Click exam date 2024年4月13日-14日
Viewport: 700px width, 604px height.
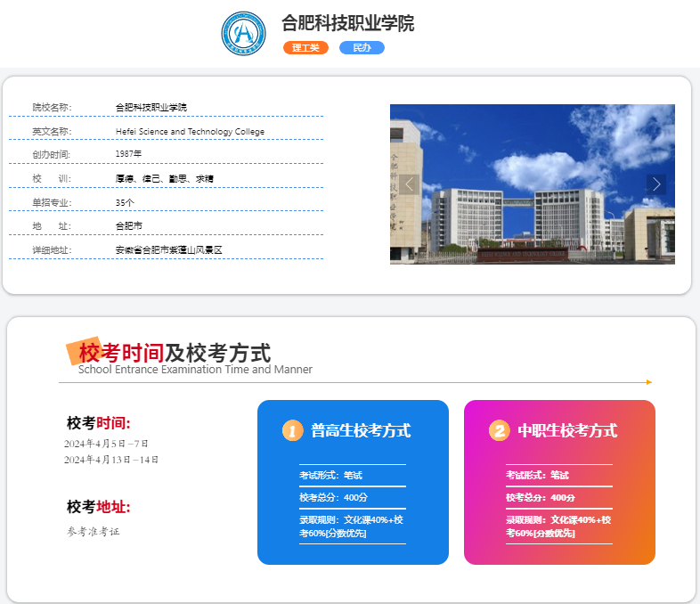point(111,460)
